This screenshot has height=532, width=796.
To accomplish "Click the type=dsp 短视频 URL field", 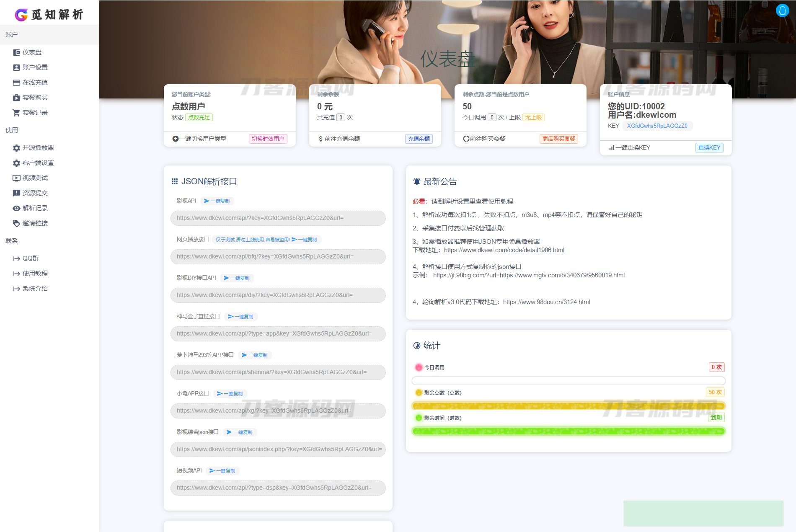I will point(278,488).
